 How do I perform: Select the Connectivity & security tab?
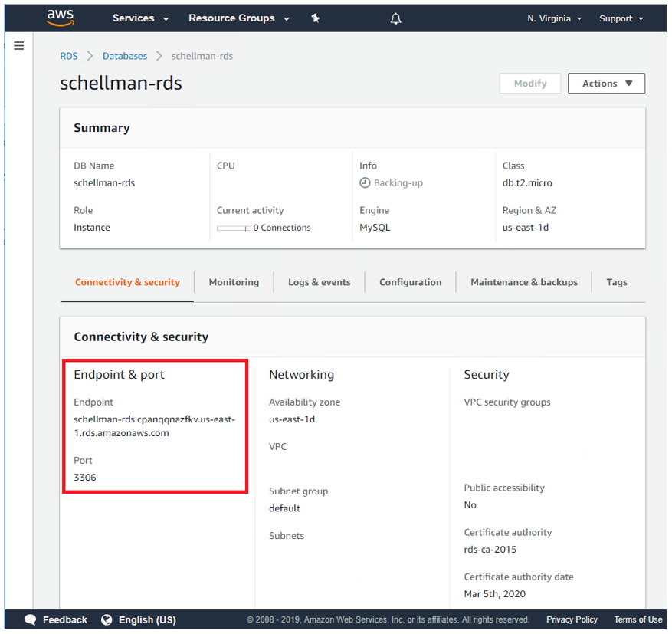[x=127, y=282]
